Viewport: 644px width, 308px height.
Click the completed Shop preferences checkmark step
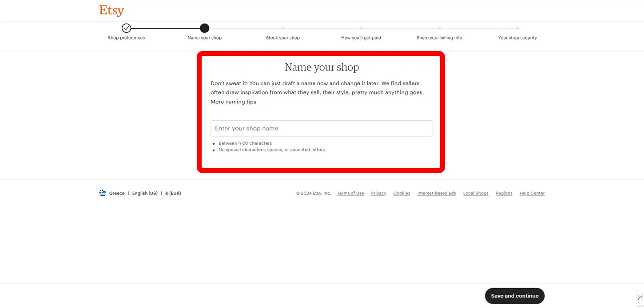pyautogui.click(x=127, y=28)
